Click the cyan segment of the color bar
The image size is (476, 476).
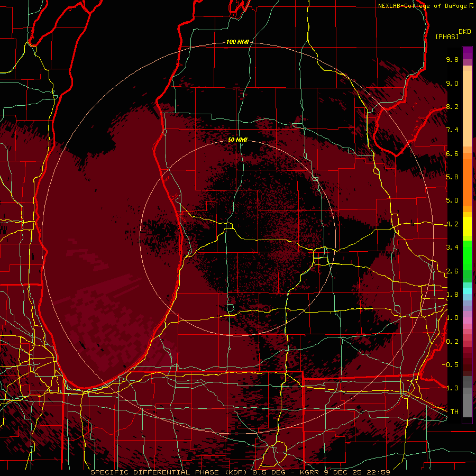(x=467, y=291)
